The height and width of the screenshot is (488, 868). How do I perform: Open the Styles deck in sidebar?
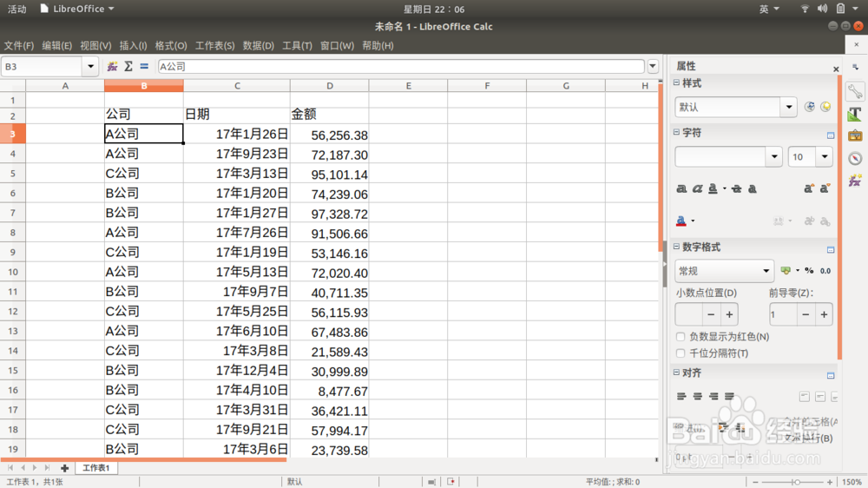(x=855, y=114)
